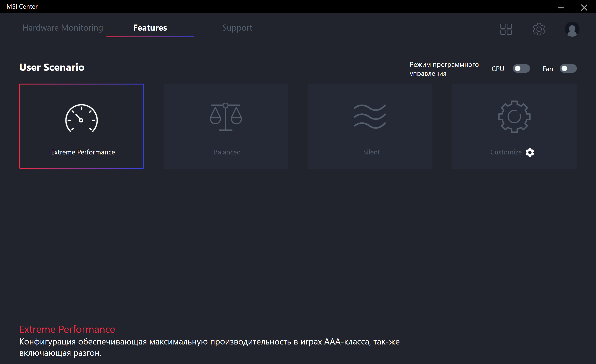Toggle the CPU switch
596x364 pixels.
click(x=521, y=69)
